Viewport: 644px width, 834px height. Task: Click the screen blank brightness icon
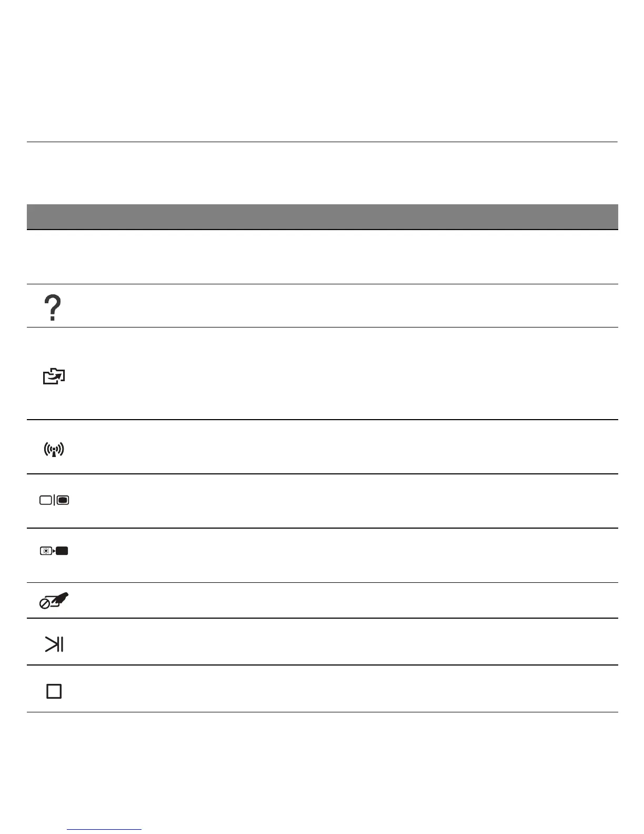[54, 551]
